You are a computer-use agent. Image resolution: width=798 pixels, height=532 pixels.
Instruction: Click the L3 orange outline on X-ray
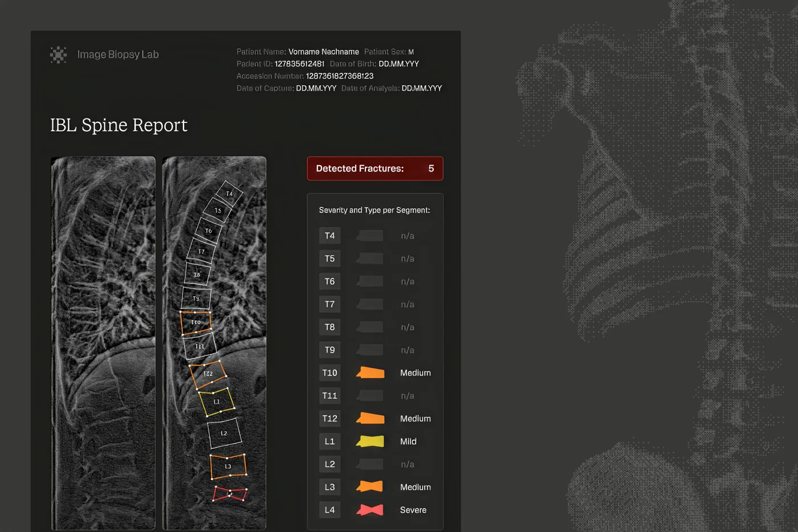pos(228,466)
